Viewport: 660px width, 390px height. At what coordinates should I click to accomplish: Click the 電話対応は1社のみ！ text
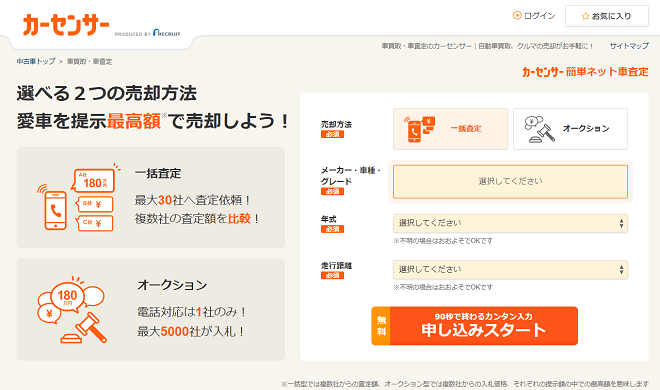pos(192,312)
